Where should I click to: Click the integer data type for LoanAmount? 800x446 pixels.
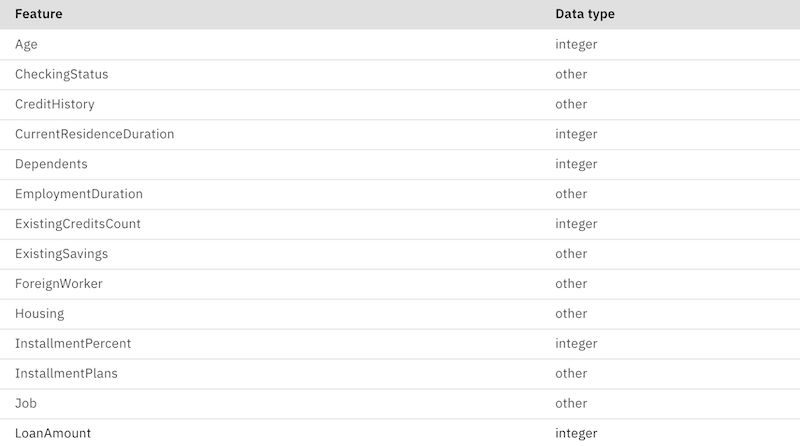[x=576, y=433]
